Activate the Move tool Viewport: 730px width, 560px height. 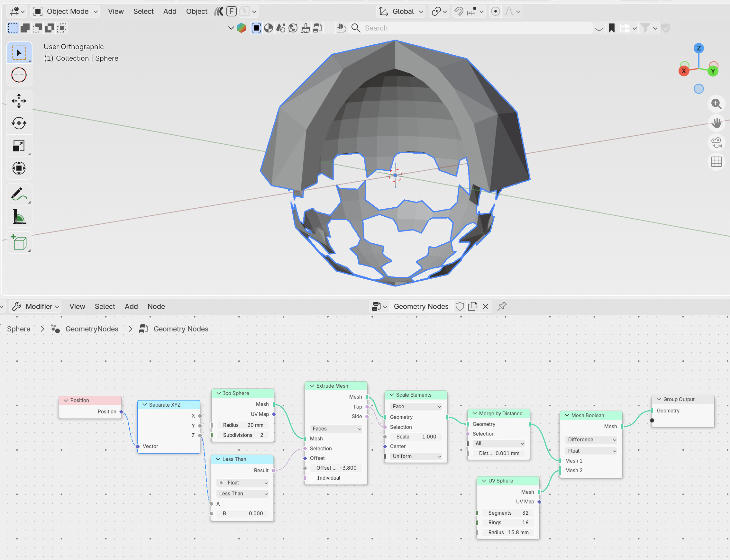[19, 101]
